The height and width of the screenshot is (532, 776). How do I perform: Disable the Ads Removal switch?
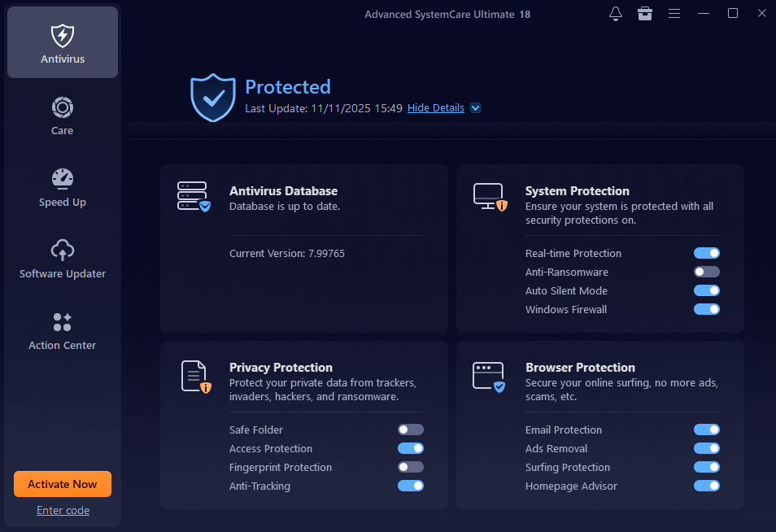click(x=706, y=448)
